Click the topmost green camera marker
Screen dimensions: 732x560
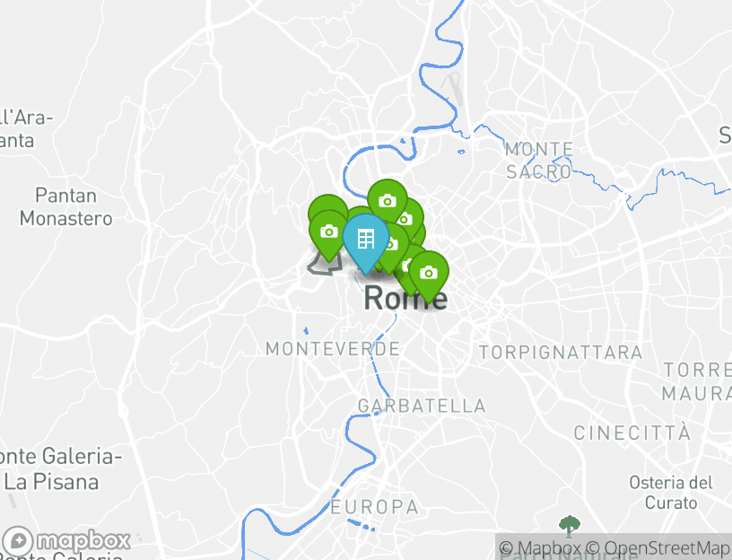tap(387, 199)
